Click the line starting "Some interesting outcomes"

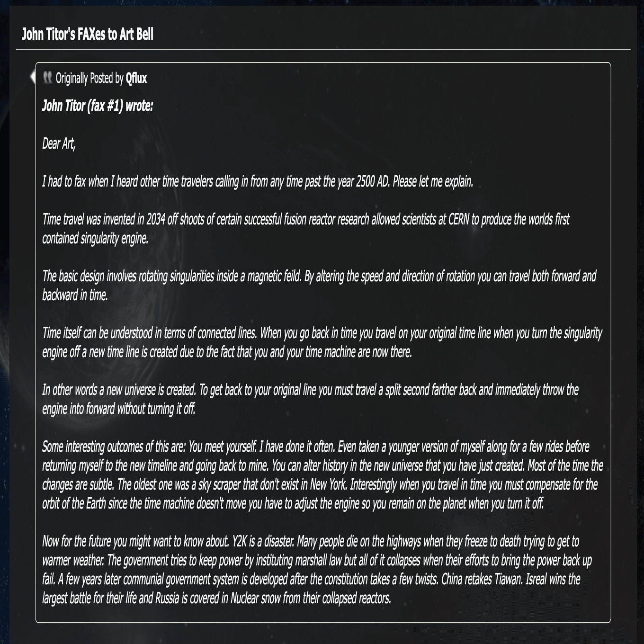coord(315,447)
